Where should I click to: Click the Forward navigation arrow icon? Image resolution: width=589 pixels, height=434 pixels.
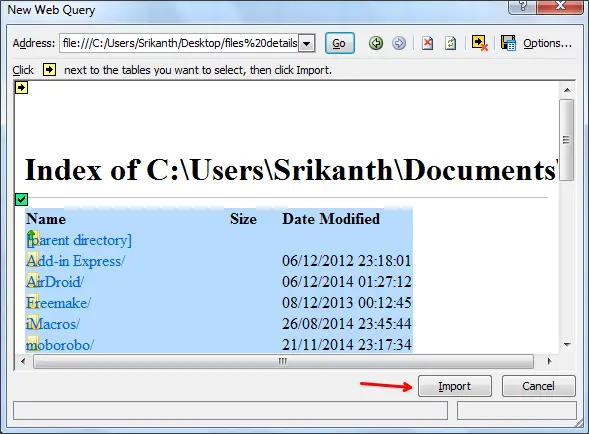(x=399, y=43)
